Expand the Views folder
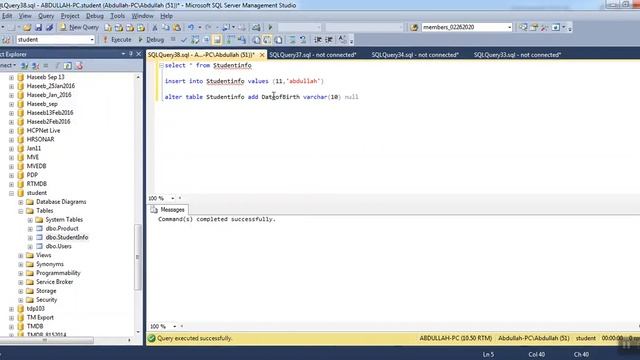The image size is (640, 360). click(20, 256)
